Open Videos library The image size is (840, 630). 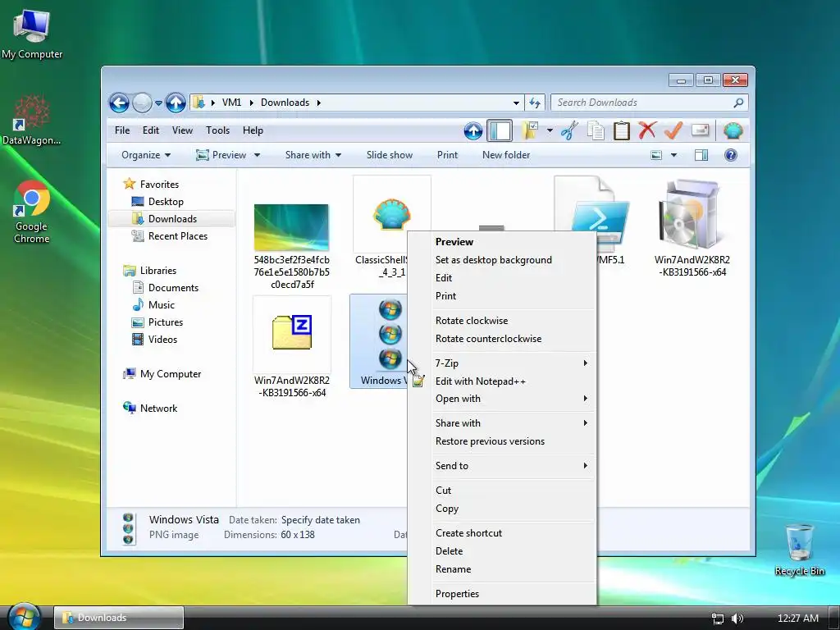pos(162,339)
